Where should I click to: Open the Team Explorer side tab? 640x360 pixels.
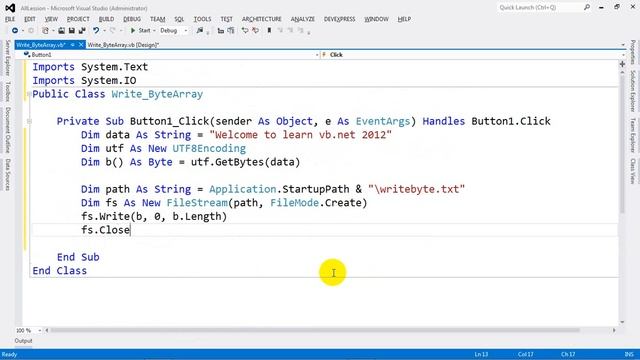633,135
